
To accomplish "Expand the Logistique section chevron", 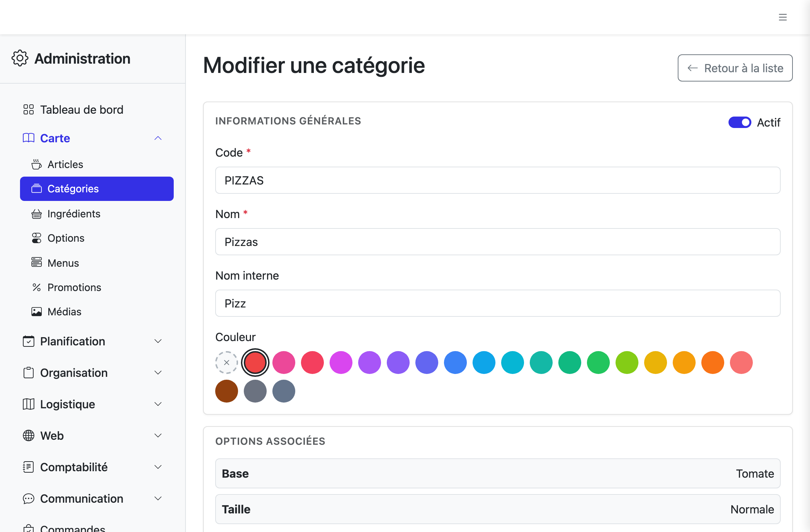I will click(158, 404).
